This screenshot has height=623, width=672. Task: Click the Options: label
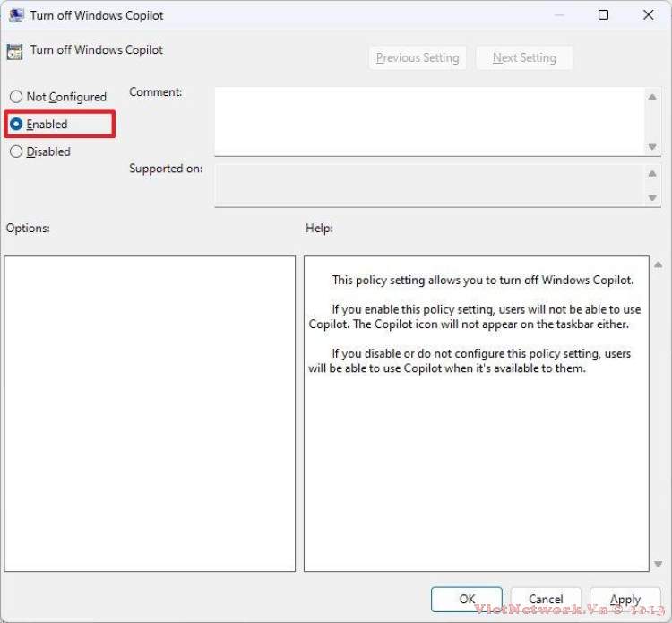click(28, 228)
